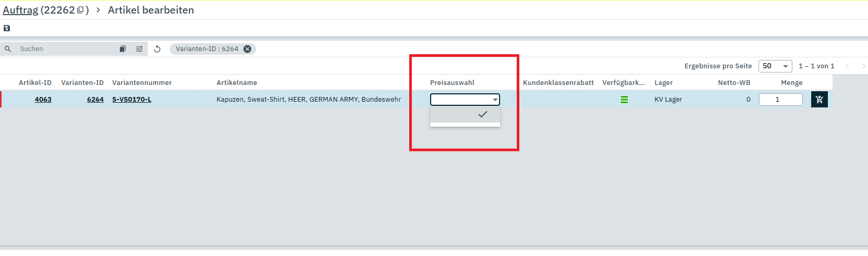868x256 pixels.
Task: Copy order number 22262 with copy icon
Action: point(80,10)
